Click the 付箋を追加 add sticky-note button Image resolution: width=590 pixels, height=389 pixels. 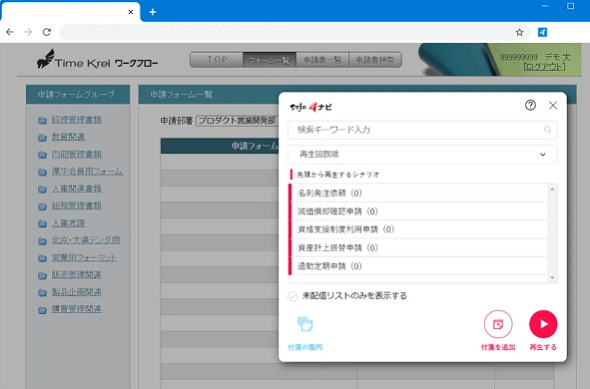tap(498, 324)
